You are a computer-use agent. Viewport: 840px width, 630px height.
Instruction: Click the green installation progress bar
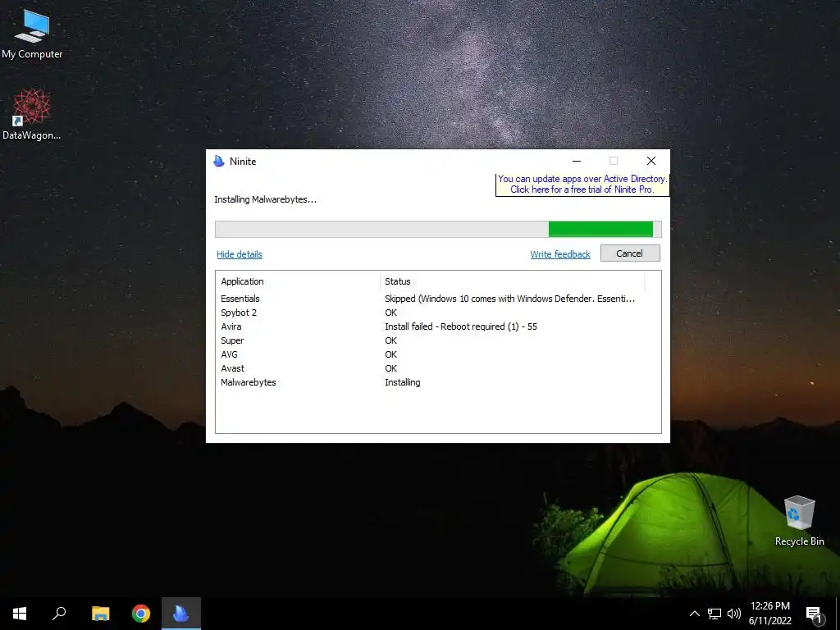click(x=438, y=230)
